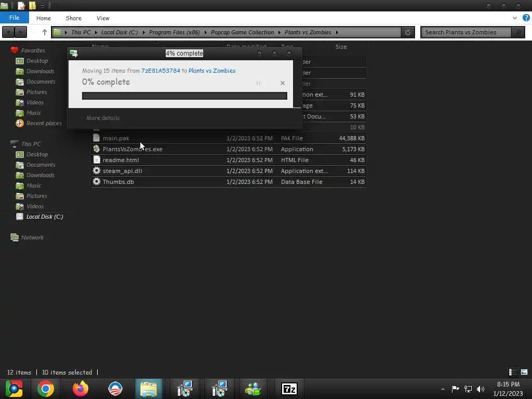Go back with the Back arrow

pos(8,32)
